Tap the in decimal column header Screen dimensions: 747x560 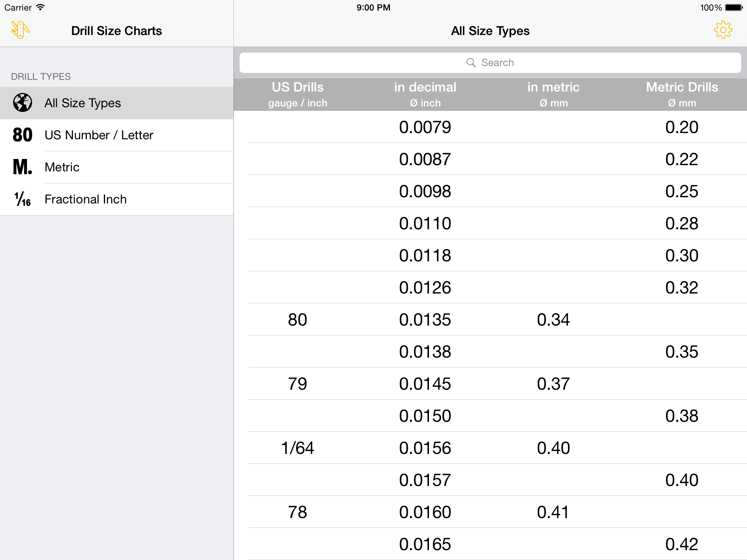(425, 94)
